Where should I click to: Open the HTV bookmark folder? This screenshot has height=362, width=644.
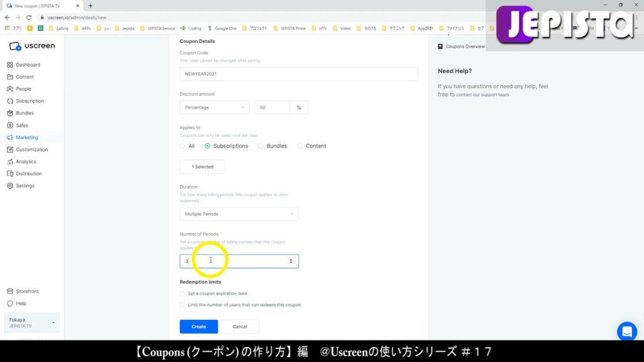tap(319, 28)
